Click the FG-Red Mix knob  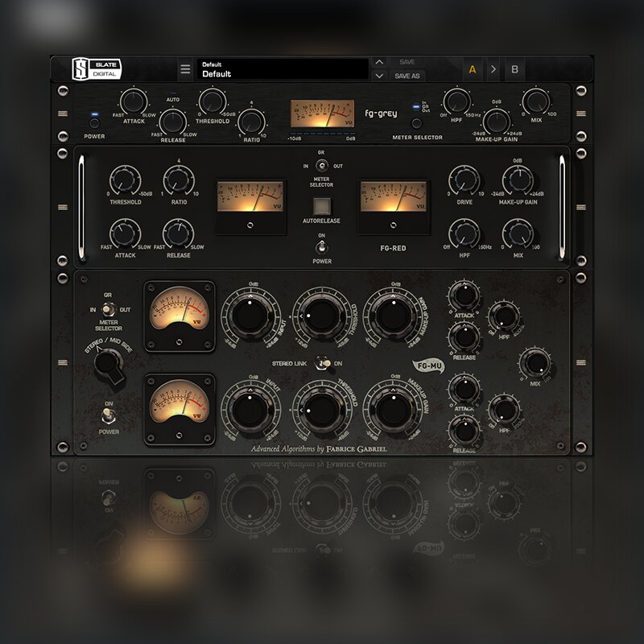(518, 234)
